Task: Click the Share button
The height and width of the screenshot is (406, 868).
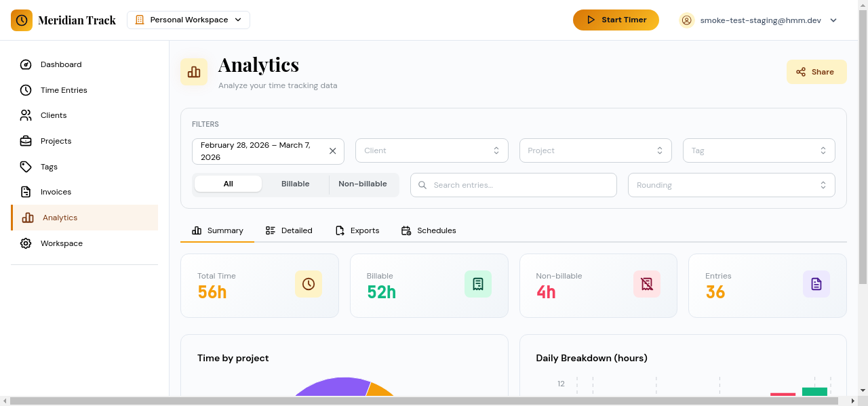Action: pos(816,71)
